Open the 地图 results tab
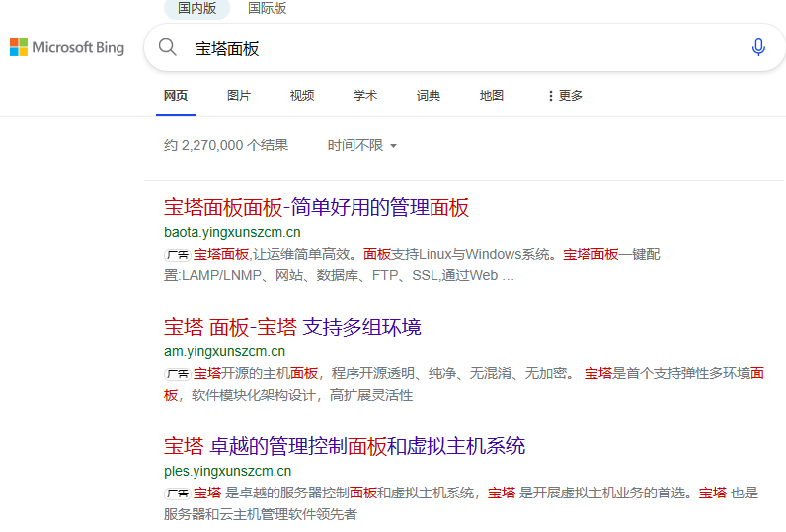Image resolution: width=786 pixels, height=532 pixels. click(492, 95)
